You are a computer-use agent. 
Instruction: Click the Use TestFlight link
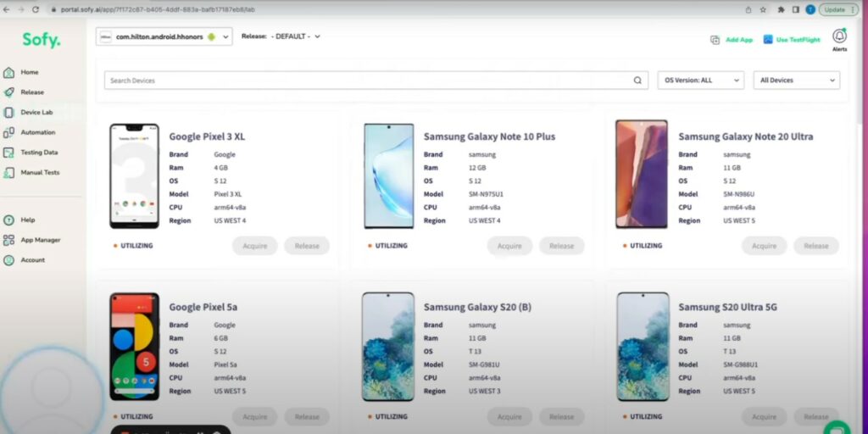coord(798,40)
